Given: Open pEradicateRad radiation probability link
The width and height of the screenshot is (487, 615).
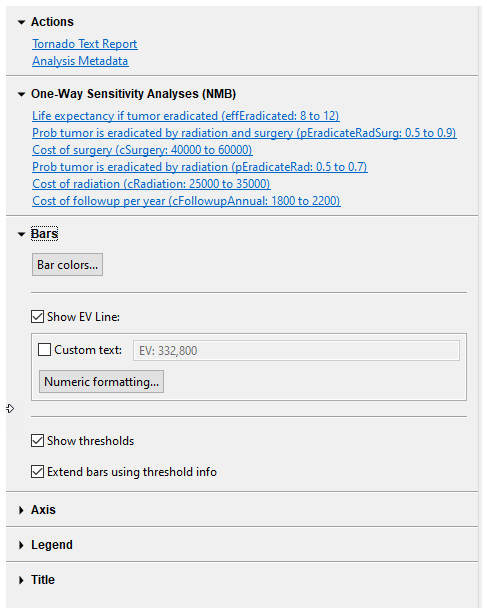Looking at the screenshot, I should tap(200, 167).
